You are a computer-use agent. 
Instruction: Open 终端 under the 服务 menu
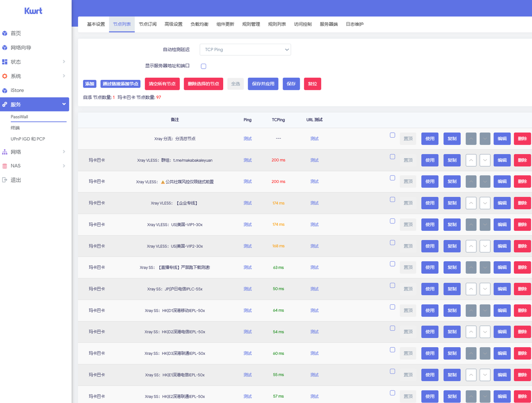click(x=15, y=128)
